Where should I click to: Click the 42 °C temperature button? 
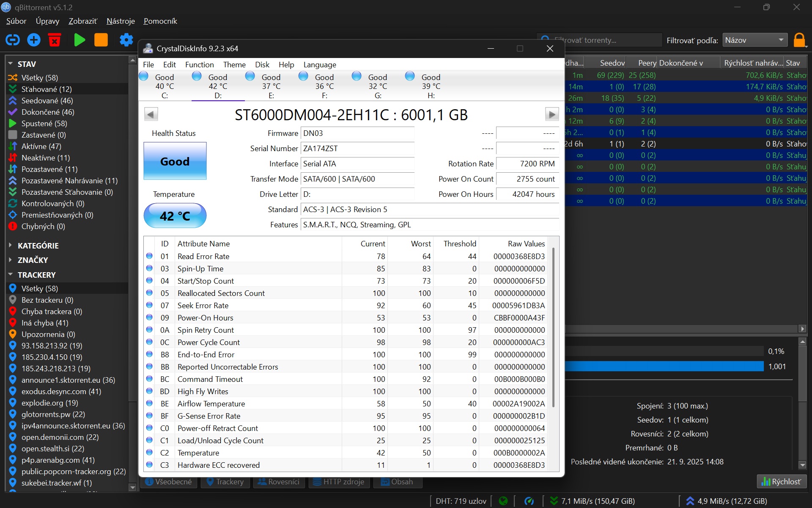[175, 216]
